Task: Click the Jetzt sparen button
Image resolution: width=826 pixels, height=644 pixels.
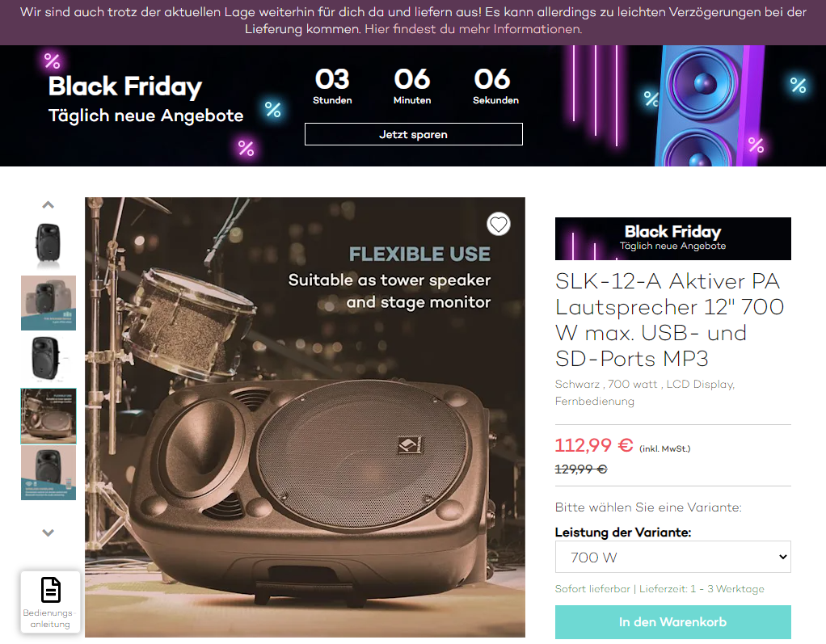Action: [x=414, y=134]
